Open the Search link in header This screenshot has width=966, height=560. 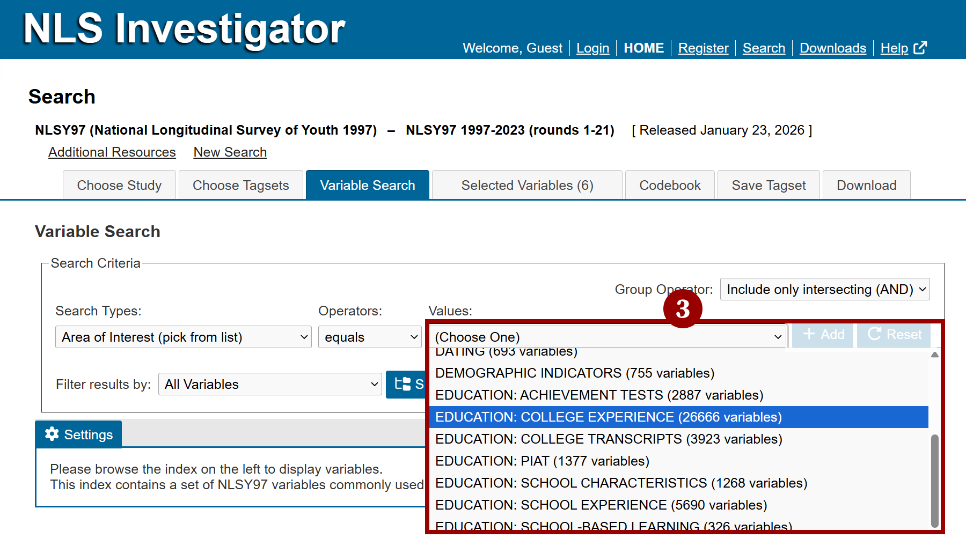764,48
